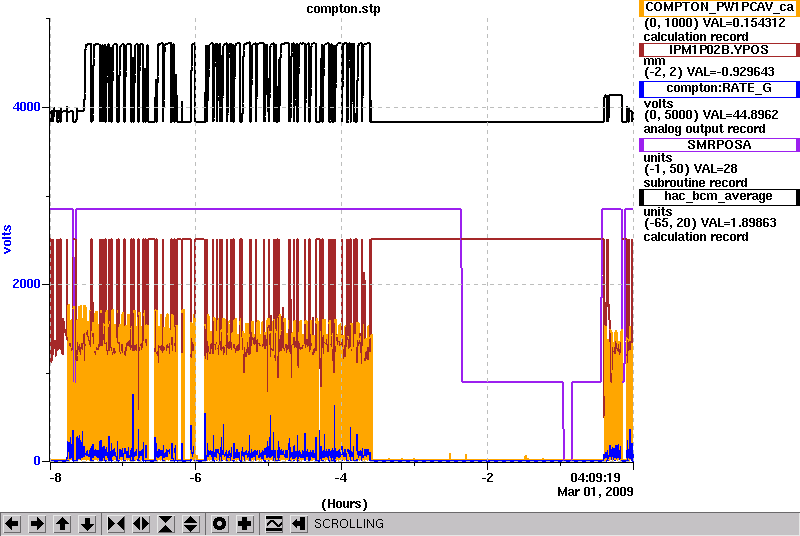Select the IPM1P02B.YPOS legend curve
The width and height of the screenshot is (800, 536).
click(x=719, y=50)
